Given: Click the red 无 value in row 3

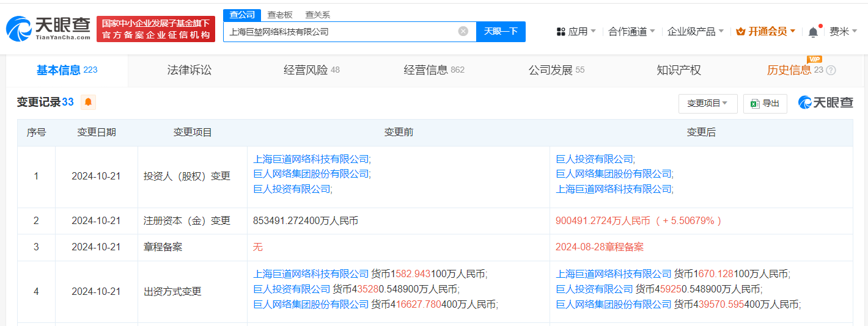Looking at the screenshot, I should point(258,247).
